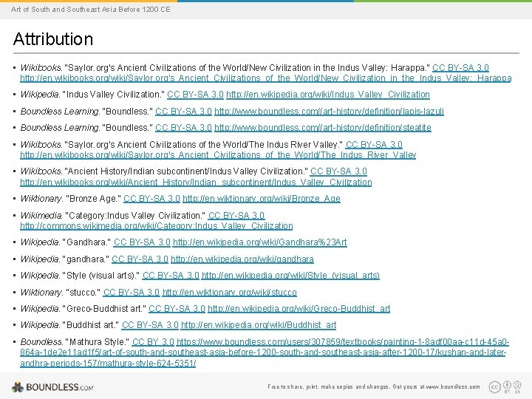The image size is (532, 399).
Task: Click the footer text "Free to share, print"
Action: pyautogui.click(x=293, y=386)
